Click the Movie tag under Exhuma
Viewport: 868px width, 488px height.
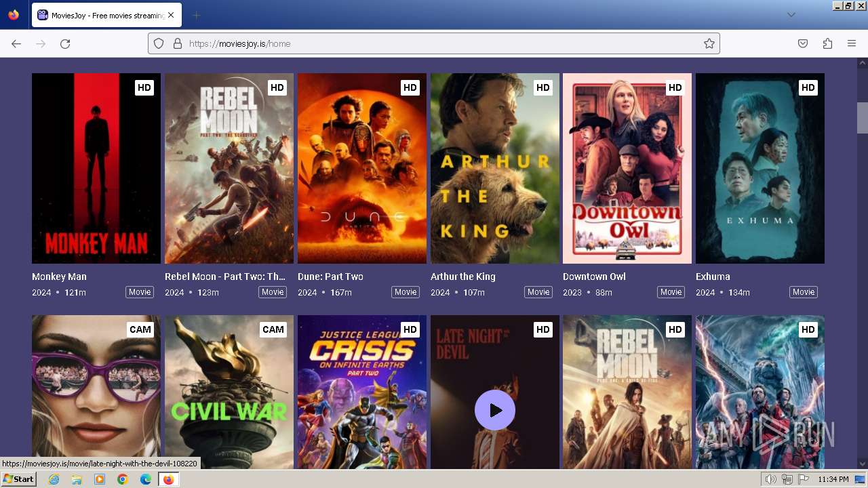click(x=804, y=292)
